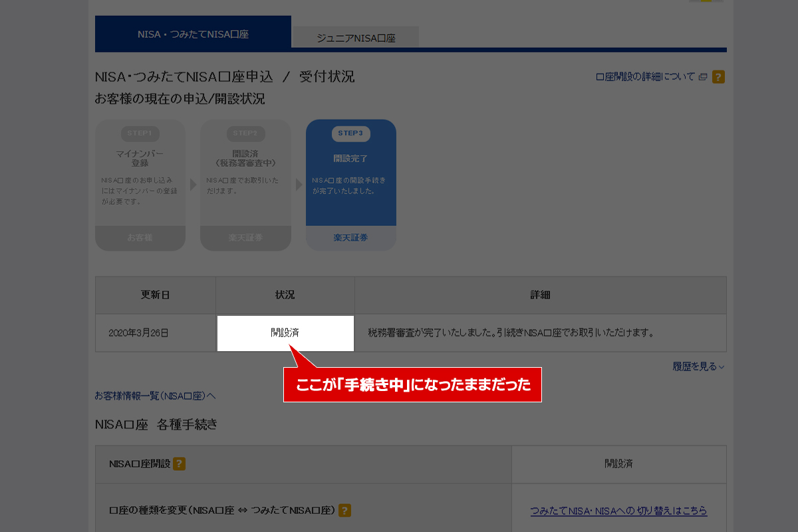This screenshot has width=798, height=532.
Task: Open つみたてNISA・NISAへの切り替えはこちら link
Action: [x=618, y=511]
